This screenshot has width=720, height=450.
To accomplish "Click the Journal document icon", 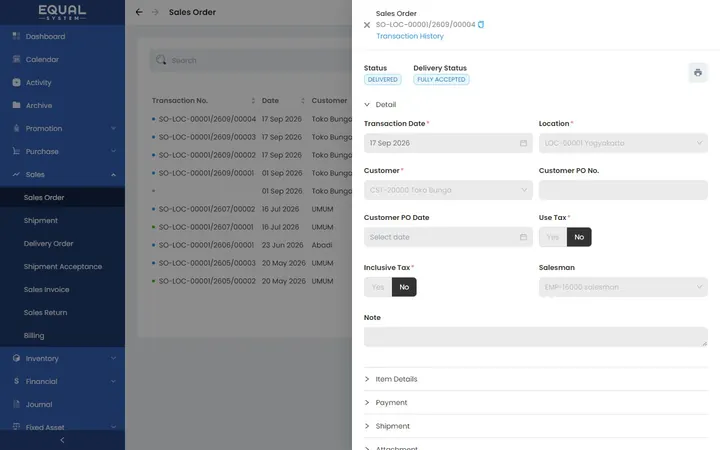I will [x=17, y=404].
